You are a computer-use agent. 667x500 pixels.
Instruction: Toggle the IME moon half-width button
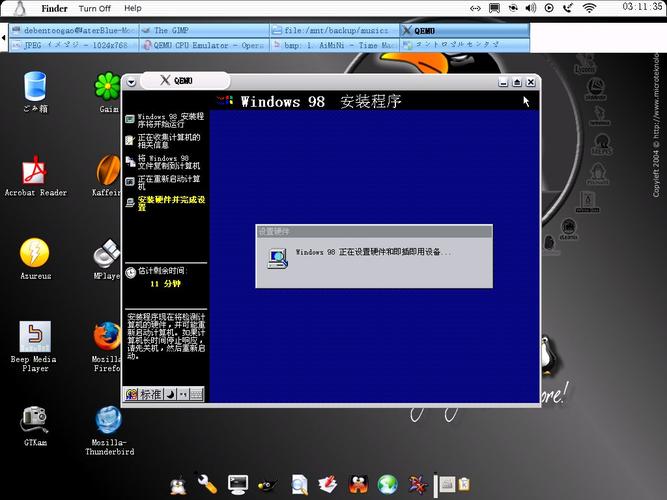tap(170, 395)
